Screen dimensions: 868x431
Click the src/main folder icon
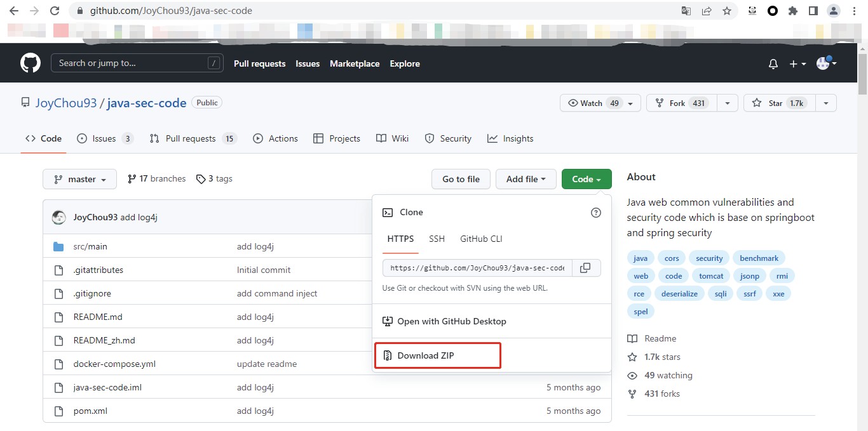pos(59,246)
